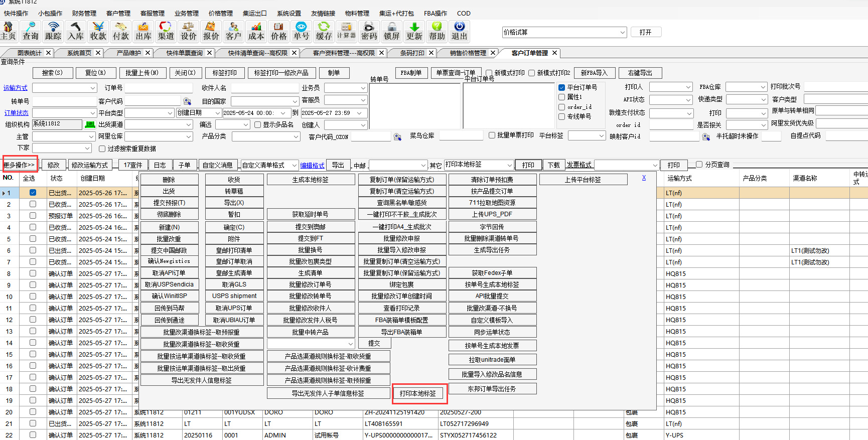Click the 缓存 cache refresh toolbar icon

[324, 31]
